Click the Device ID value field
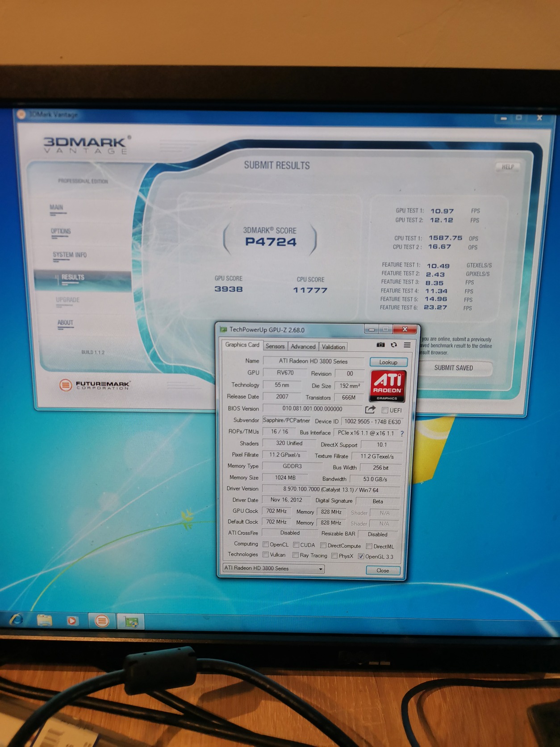 (x=372, y=421)
